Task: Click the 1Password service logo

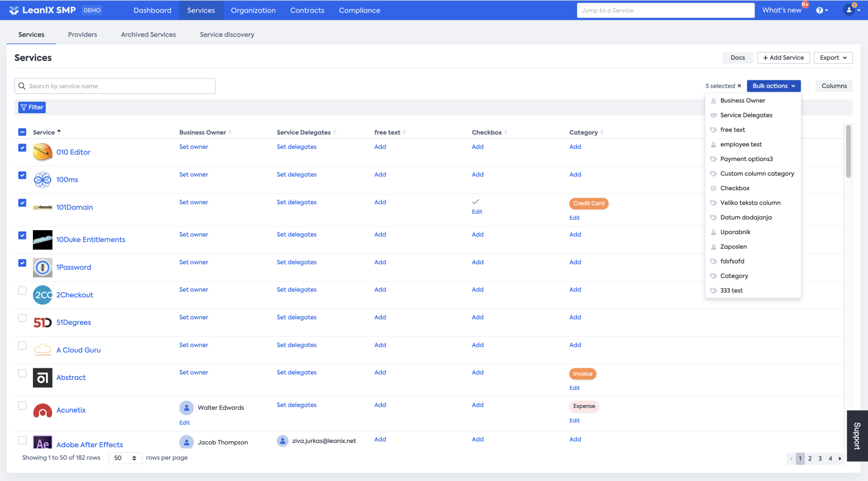Action: coord(42,267)
